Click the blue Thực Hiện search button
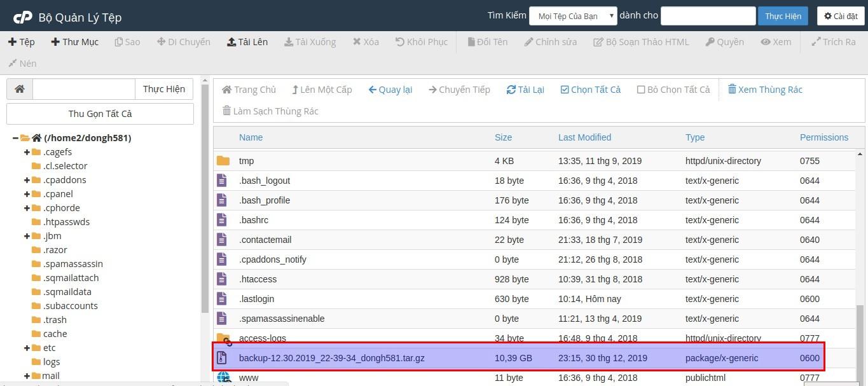Viewport: 868px width, 386px height. click(x=783, y=16)
